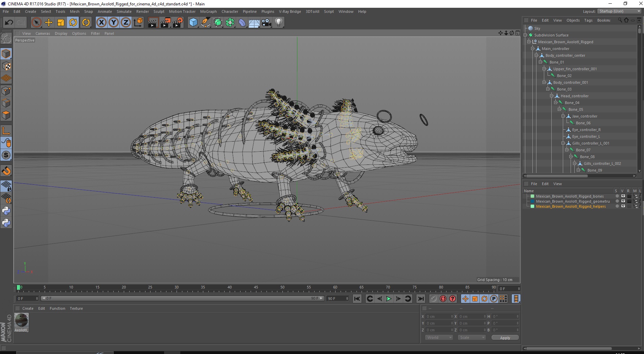Go to end of animation
Image resolution: width=644 pixels, height=354 pixels.
tap(421, 299)
